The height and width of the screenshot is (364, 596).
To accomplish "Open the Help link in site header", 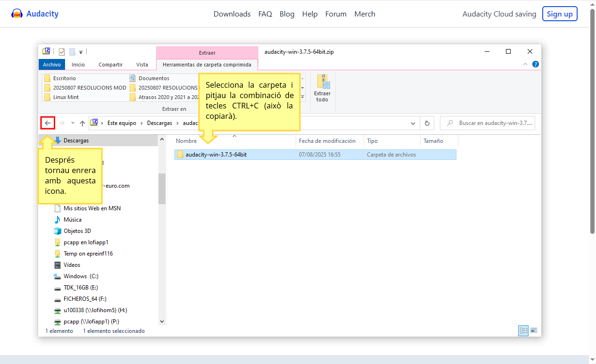I will click(310, 14).
